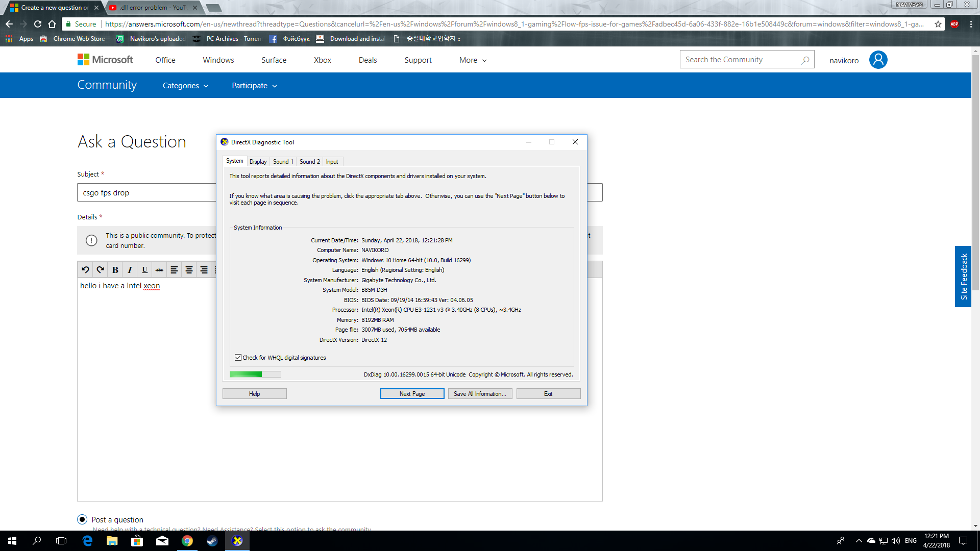
Task: Click Save All Information button
Action: pyautogui.click(x=480, y=394)
